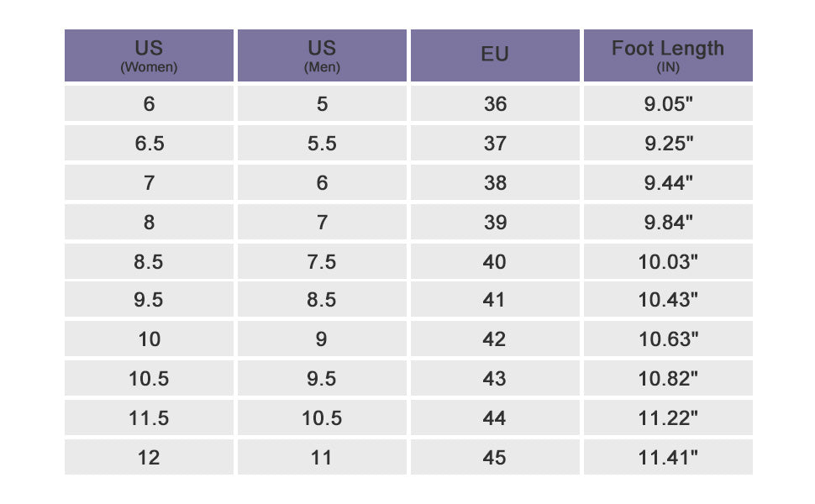Select EU size 37 cell
This screenshot has height=504, width=815.
[495, 143]
